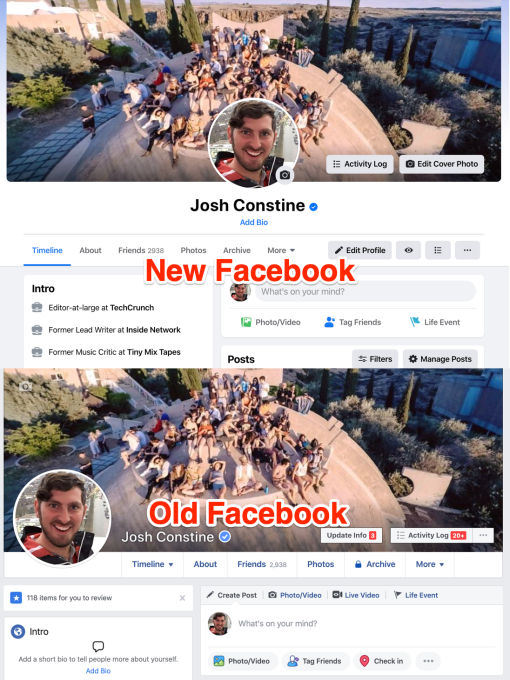Image resolution: width=510 pixels, height=680 pixels.
Task: Expand the More dropdown in the old profile tabs
Action: tap(430, 564)
